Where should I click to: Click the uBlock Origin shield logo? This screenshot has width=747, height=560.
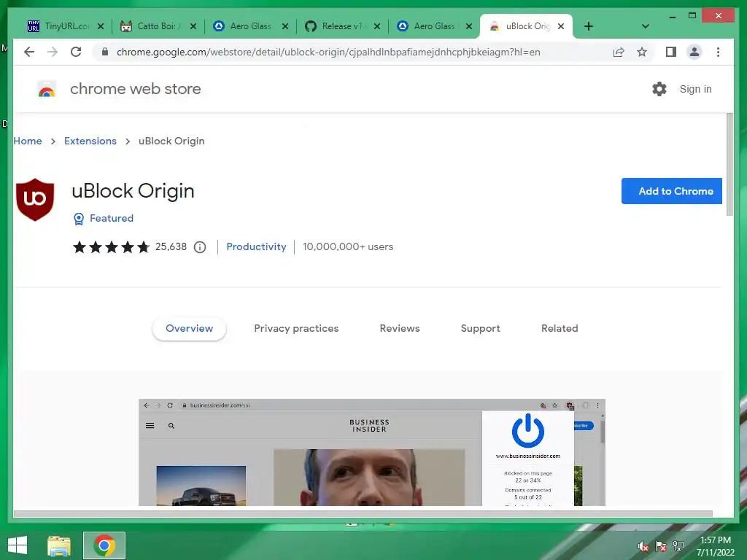[x=35, y=200]
